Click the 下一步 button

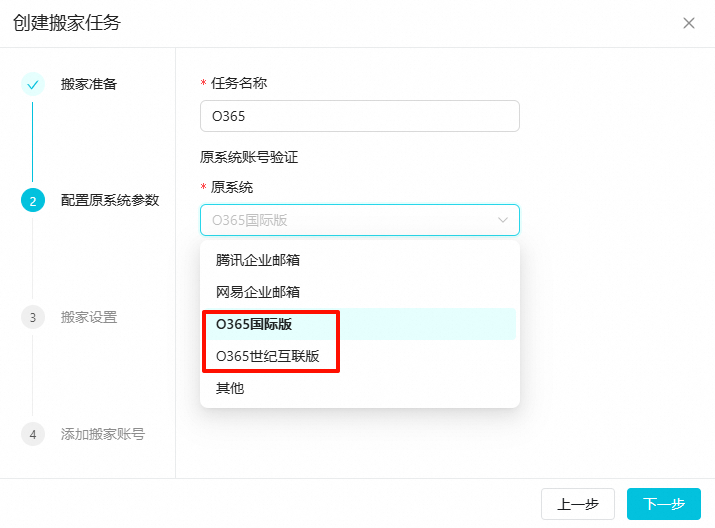[x=663, y=504]
